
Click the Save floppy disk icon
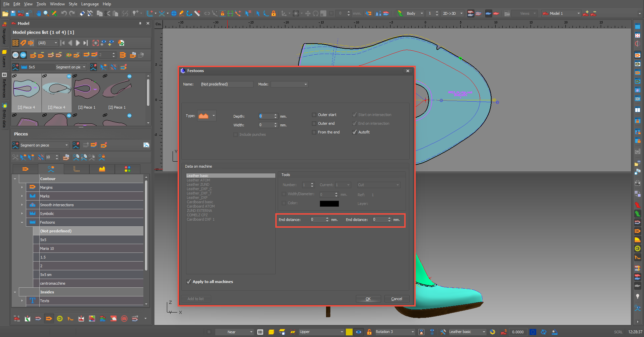(13, 13)
